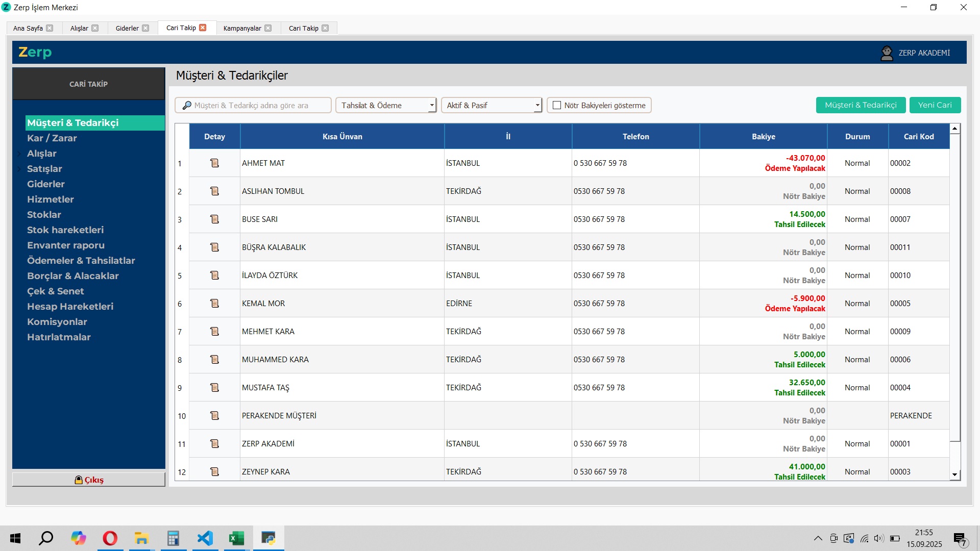Expand the Alışlar tree item arrow
Image resolution: width=980 pixels, height=551 pixels.
point(20,154)
